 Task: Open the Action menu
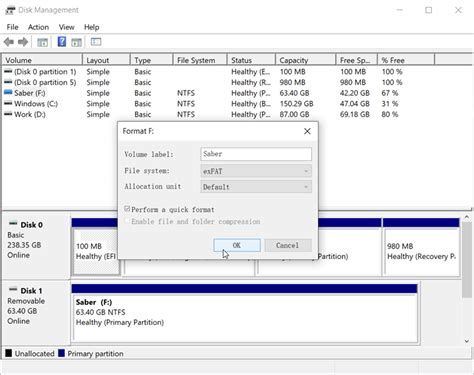(x=38, y=27)
